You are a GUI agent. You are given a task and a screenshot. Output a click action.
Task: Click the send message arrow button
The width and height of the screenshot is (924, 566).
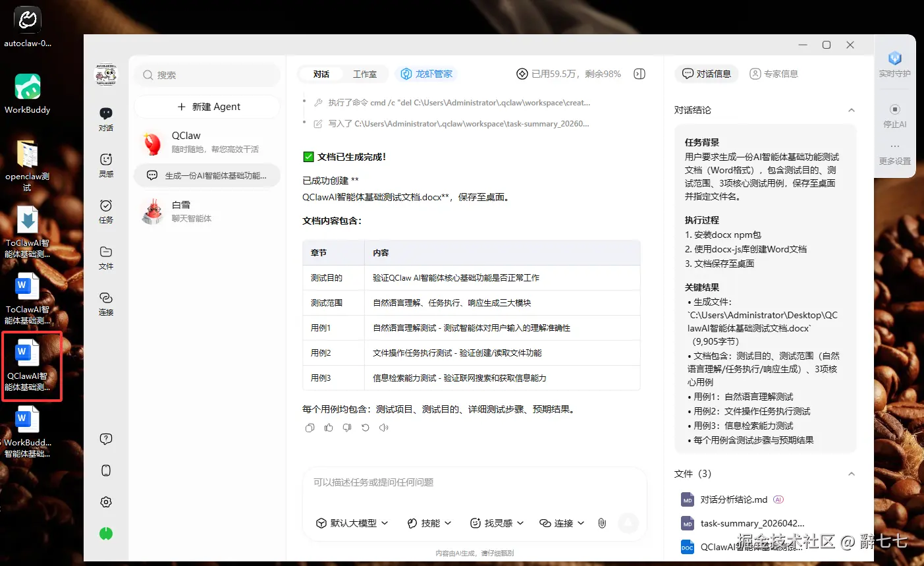(628, 523)
